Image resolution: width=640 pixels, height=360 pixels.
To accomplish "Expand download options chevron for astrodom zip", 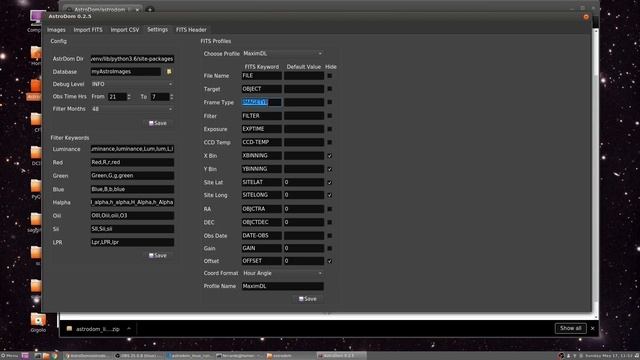I will (129, 329).
